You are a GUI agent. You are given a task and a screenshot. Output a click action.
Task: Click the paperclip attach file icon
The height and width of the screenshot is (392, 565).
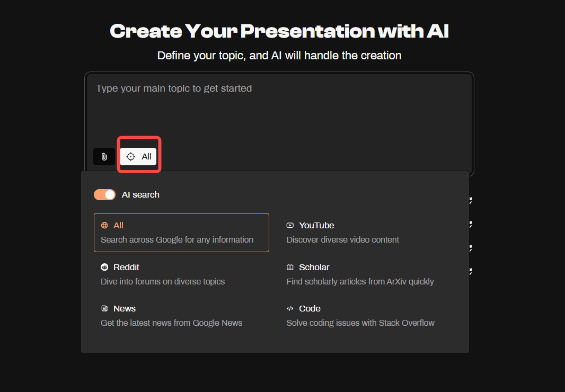point(104,157)
